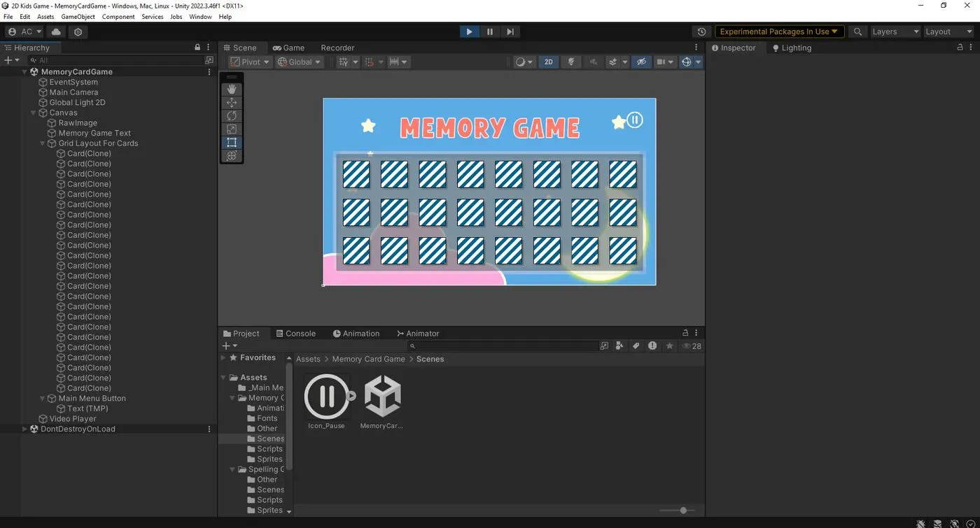Viewport: 980px width, 528px height.
Task: Step forward one frame
Action: click(510, 31)
